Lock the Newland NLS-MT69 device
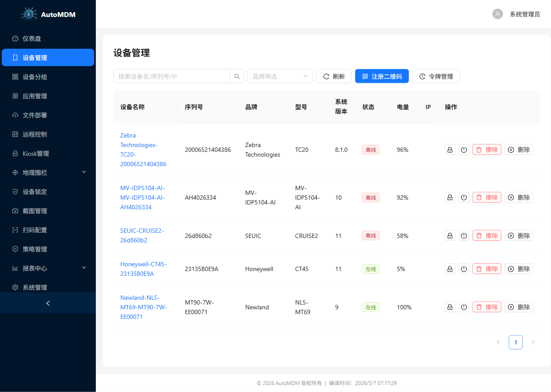Image resolution: width=551 pixels, height=392 pixels. pyautogui.click(x=450, y=307)
